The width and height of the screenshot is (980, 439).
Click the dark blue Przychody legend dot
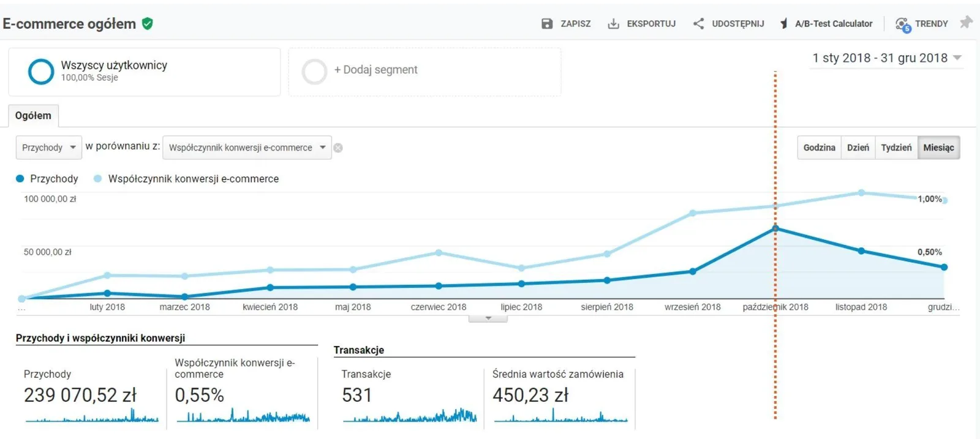[20, 179]
